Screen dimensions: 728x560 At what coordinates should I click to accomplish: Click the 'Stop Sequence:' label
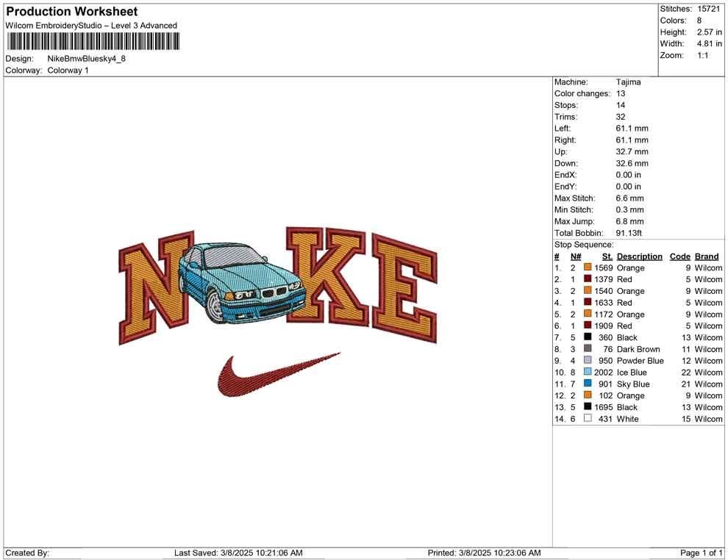click(x=584, y=245)
